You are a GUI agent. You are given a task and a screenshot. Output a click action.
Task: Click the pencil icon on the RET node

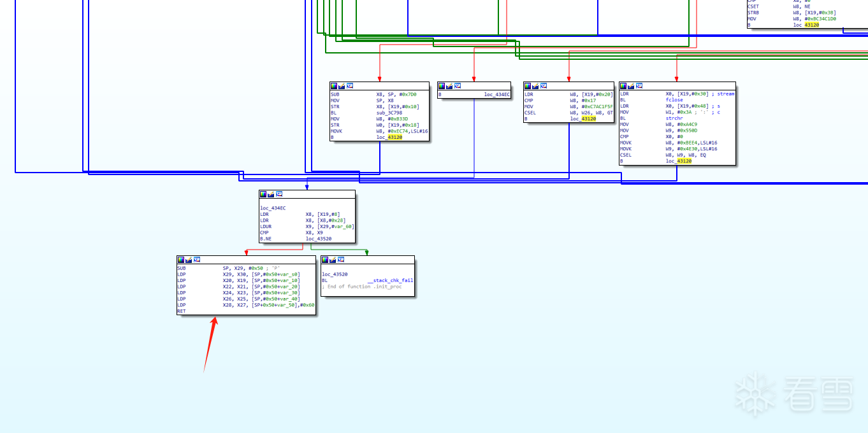pyautogui.click(x=189, y=259)
